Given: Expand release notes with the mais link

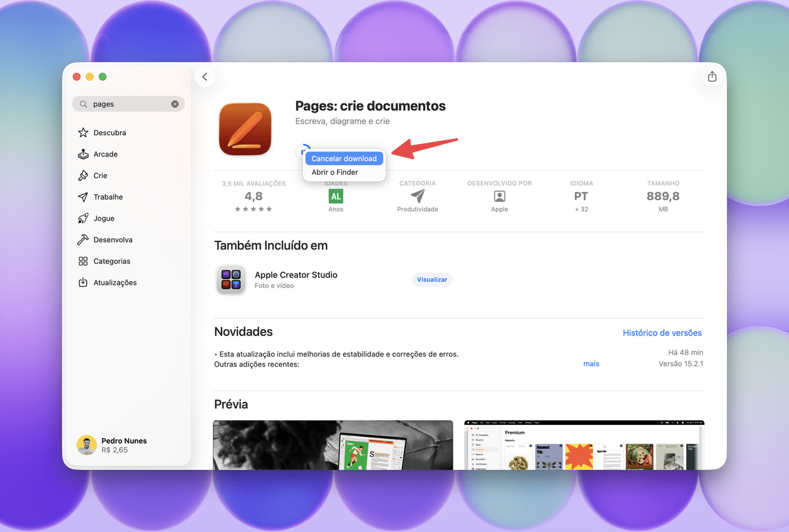Looking at the screenshot, I should (591, 364).
